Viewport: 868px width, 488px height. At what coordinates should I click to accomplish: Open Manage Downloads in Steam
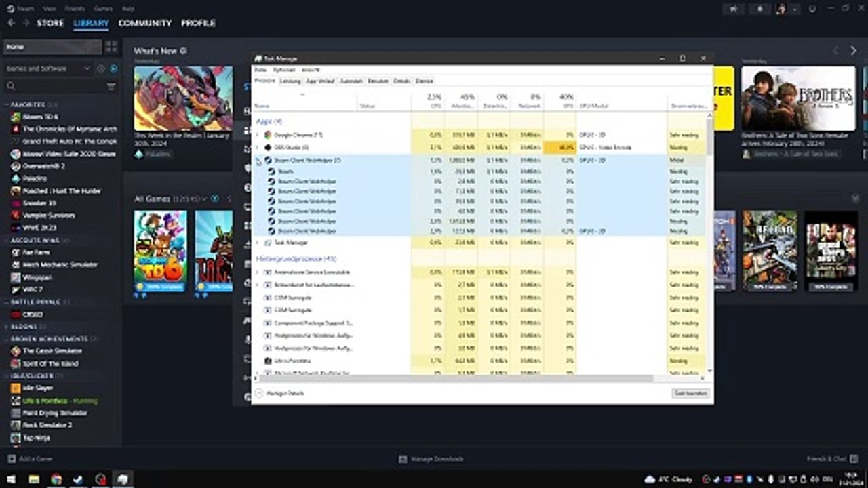tap(431, 459)
